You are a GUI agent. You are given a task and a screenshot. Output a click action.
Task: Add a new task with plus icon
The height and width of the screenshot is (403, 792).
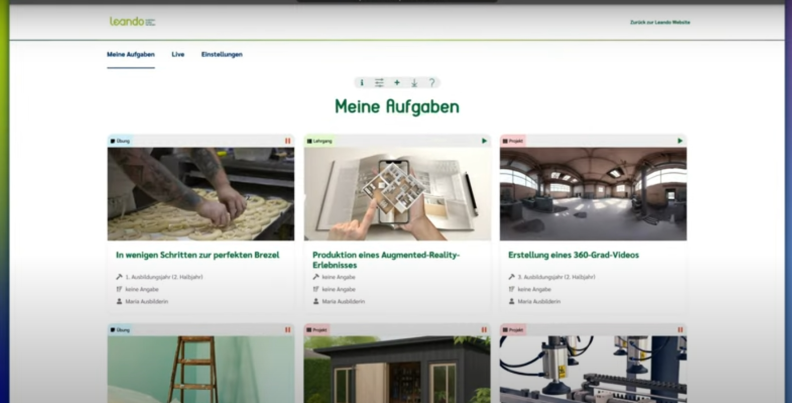(397, 83)
